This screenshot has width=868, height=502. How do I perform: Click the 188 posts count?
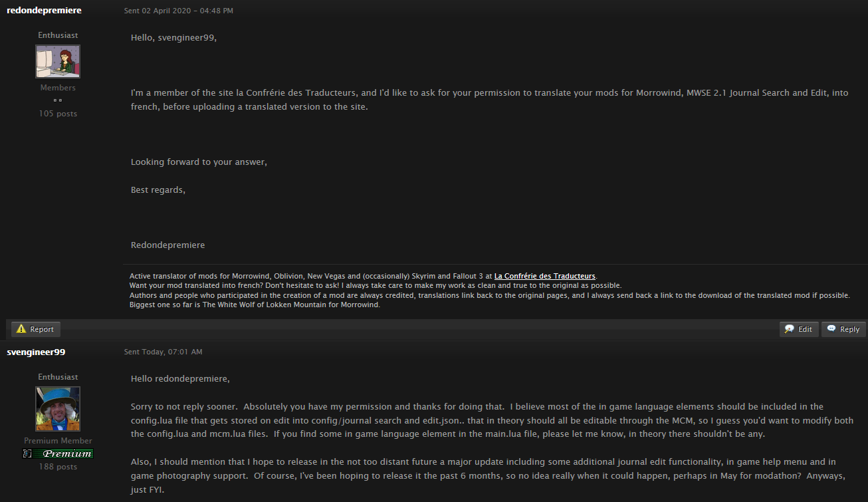pyautogui.click(x=58, y=467)
